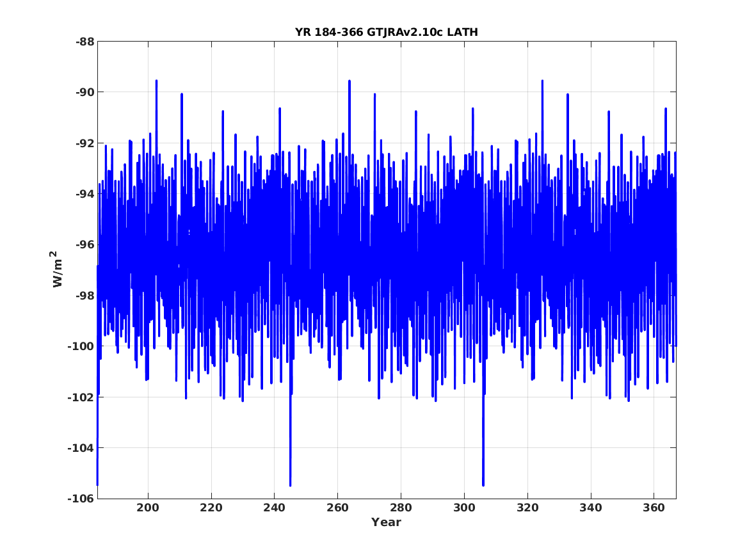This screenshot has height=560, width=747.
Task: Click x-axis tick label '220'
Action: coord(211,508)
